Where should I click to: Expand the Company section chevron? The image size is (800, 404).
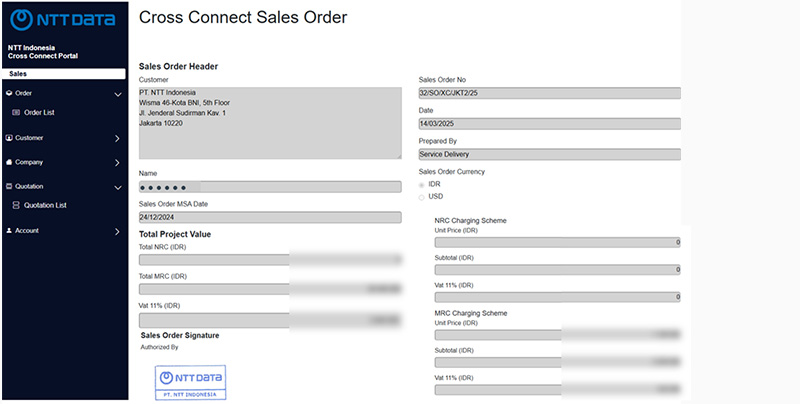(117, 163)
